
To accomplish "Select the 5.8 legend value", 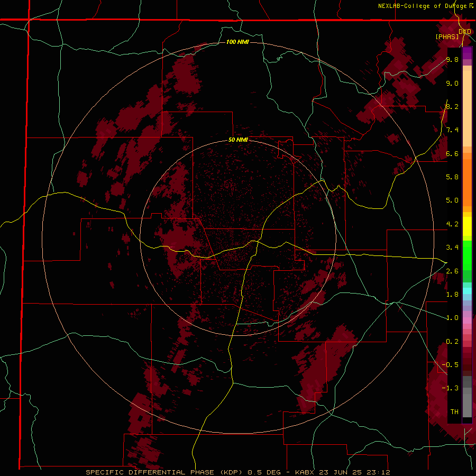I will 452,177.
